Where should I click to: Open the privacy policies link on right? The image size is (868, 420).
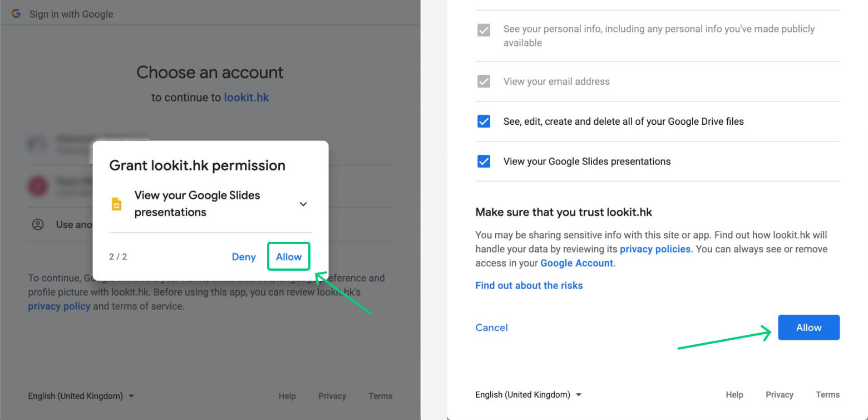655,249
